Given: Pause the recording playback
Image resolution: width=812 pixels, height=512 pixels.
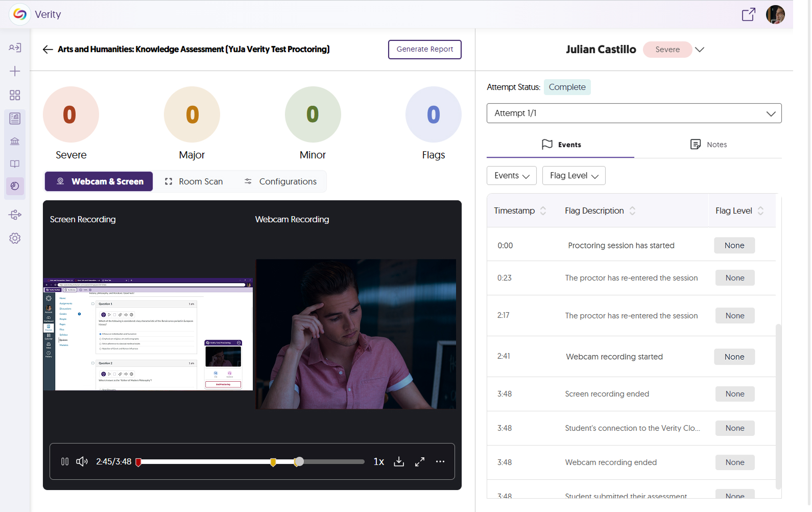Looking at the screenshot, I should (x=65, y=461).
